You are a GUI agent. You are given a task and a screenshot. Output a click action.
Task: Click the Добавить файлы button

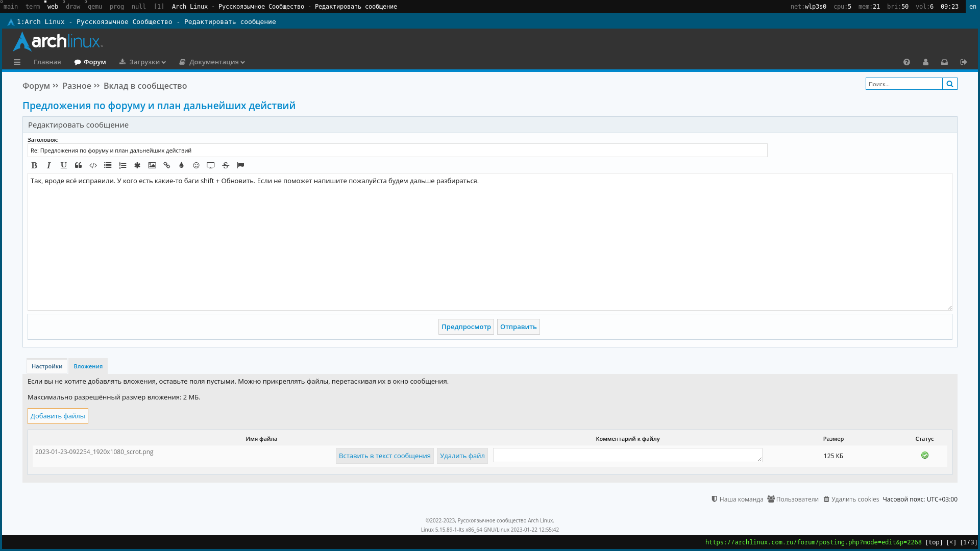pyautogui.click(x=58, y=416)
